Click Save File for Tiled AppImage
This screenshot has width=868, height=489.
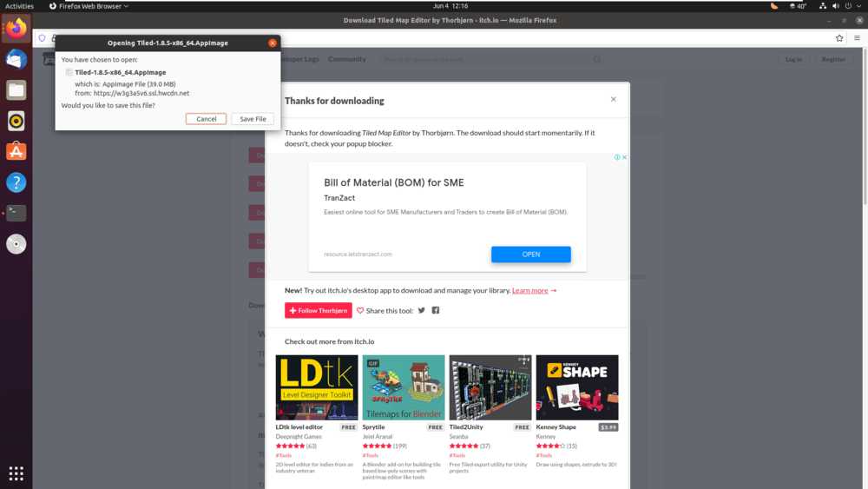click(253, 119)
